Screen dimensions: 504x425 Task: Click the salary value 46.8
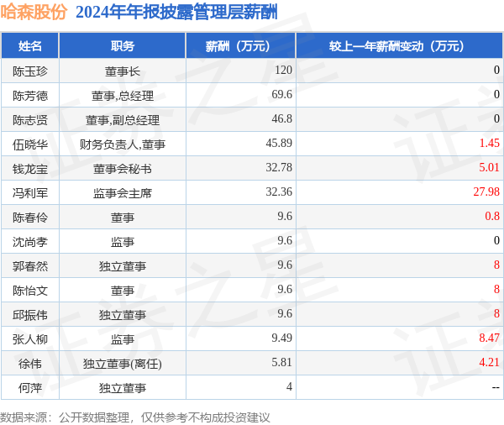[282, 119]
